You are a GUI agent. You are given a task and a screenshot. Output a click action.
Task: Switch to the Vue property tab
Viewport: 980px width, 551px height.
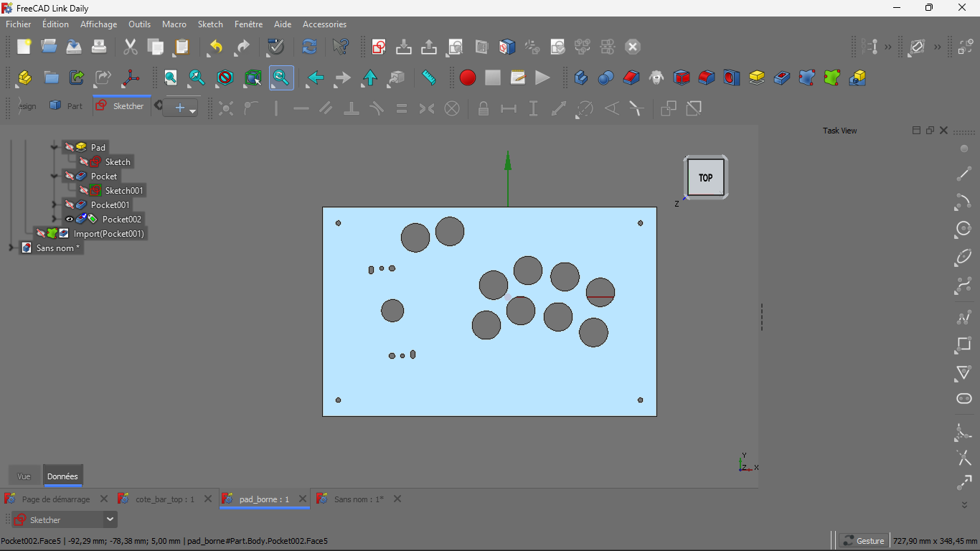coord(24,476)
